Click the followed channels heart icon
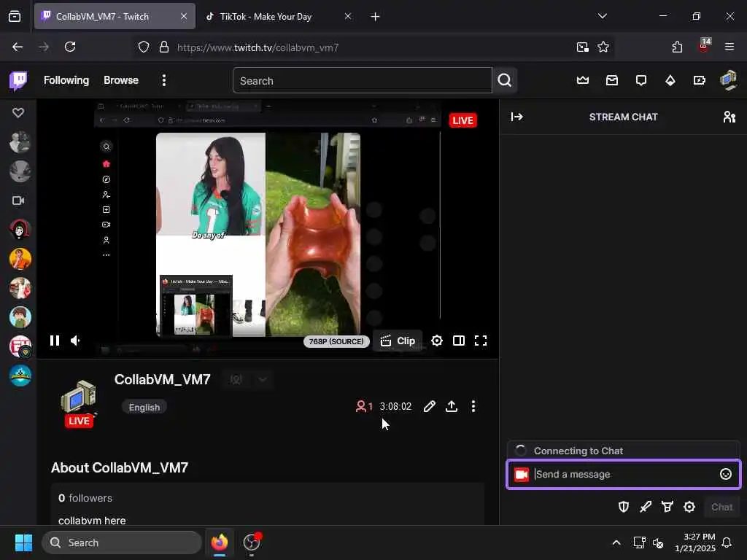This screenshot has height=560, width=747. (x=18, y=113)
